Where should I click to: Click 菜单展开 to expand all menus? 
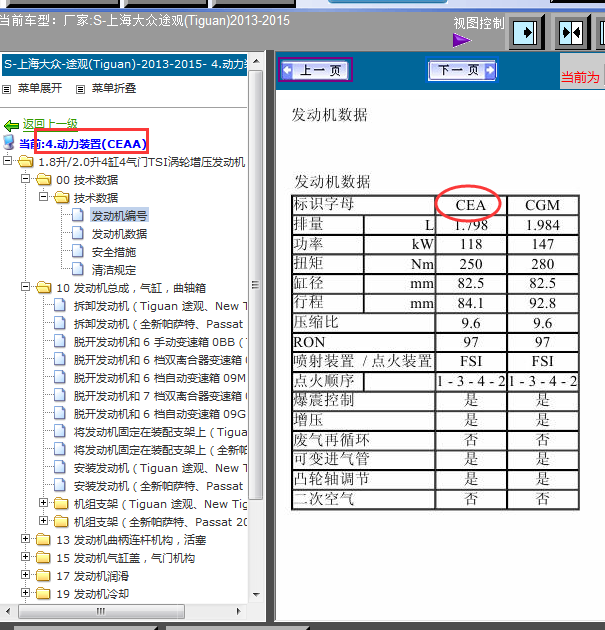click(40, 88)
